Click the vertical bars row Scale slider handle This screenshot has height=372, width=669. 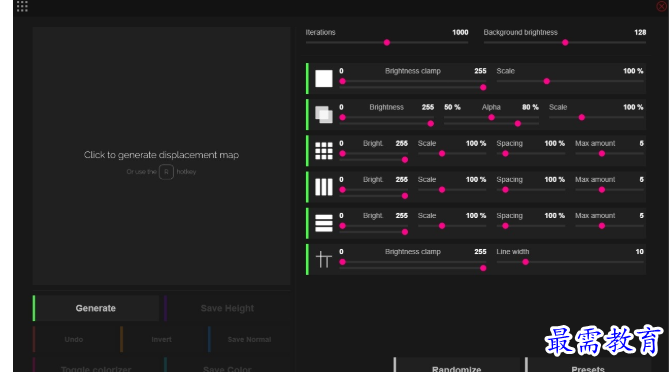pos(442,190)
